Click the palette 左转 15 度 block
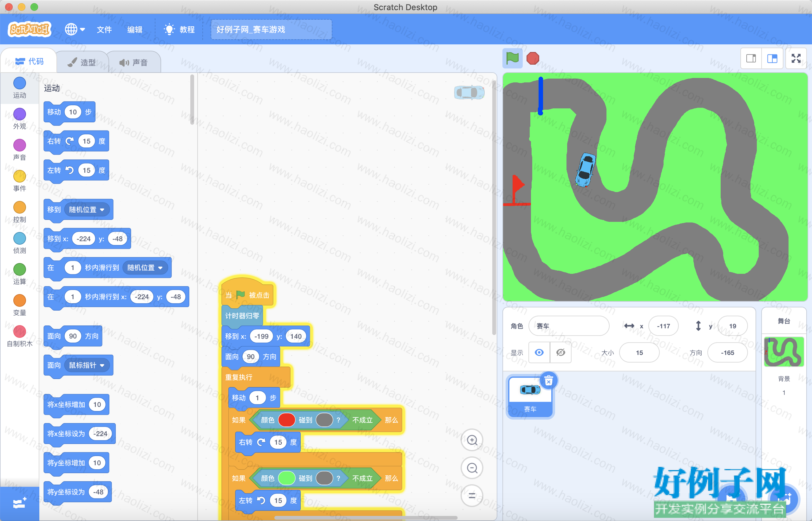Viewport: 812px width, 521px height. 76,170
